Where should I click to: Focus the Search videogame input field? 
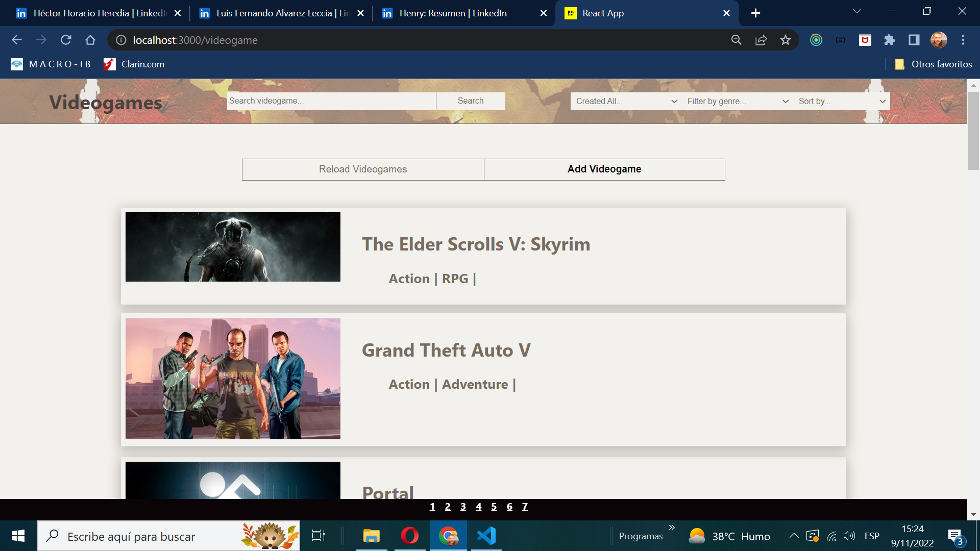pyautogui.click(x=331, y=101)
